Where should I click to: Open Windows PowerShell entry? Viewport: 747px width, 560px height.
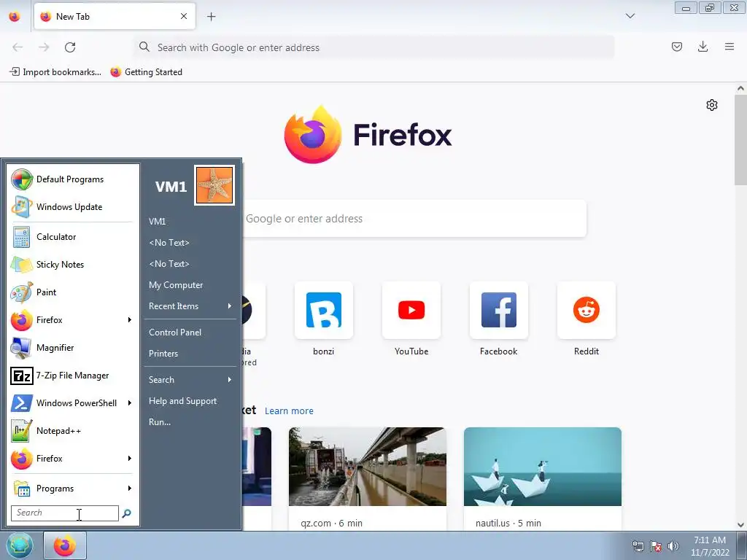point(71,403)
